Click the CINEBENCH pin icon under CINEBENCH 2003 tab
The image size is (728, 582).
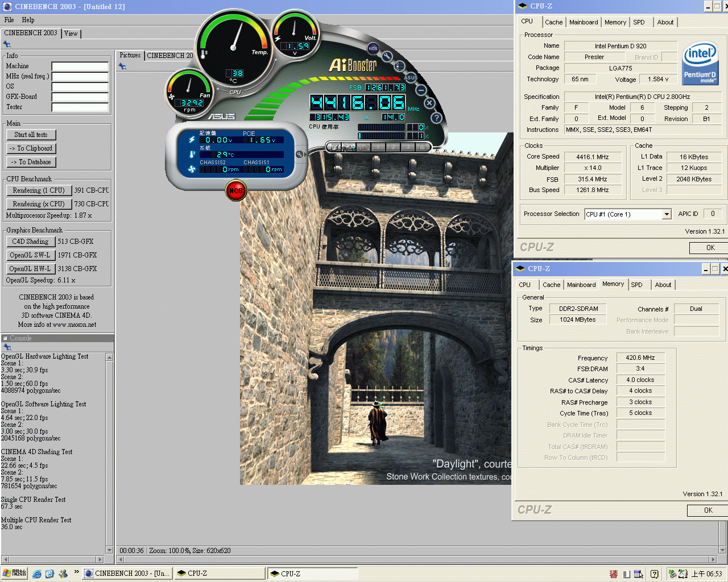[x=7, y=44]
